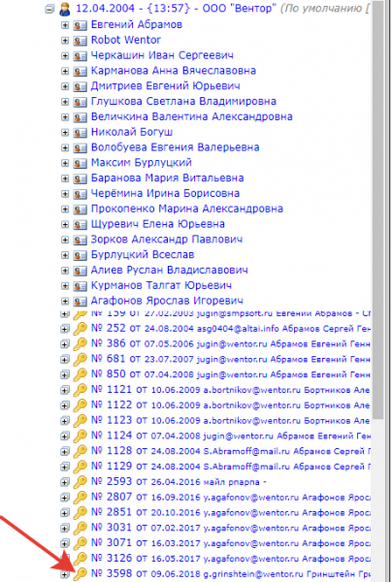
Task: Select Курманов Талгат Юрьевич row
Action: point(161,285)
